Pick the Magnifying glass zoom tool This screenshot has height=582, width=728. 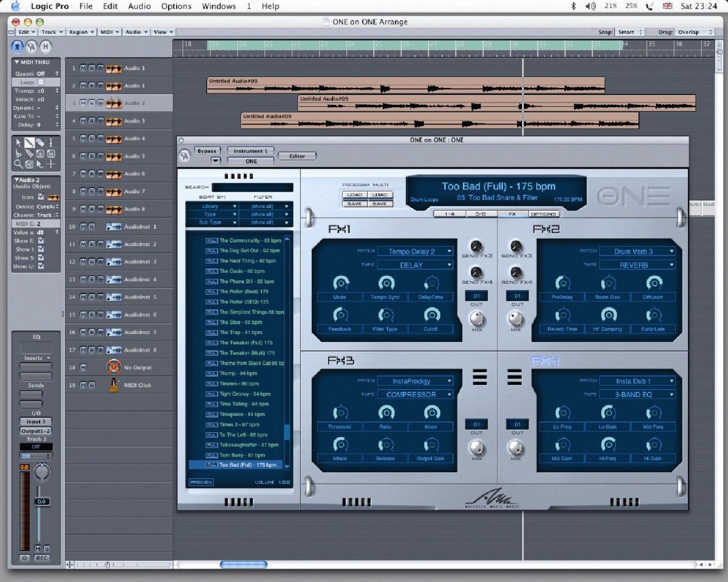pos(18,164)
